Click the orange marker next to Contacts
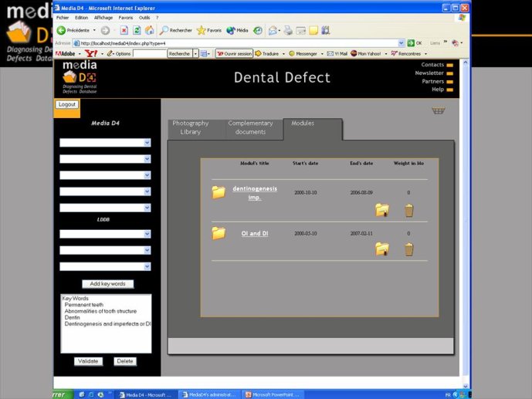This screenshot has height=399, width=532. (x=450, y=65)
